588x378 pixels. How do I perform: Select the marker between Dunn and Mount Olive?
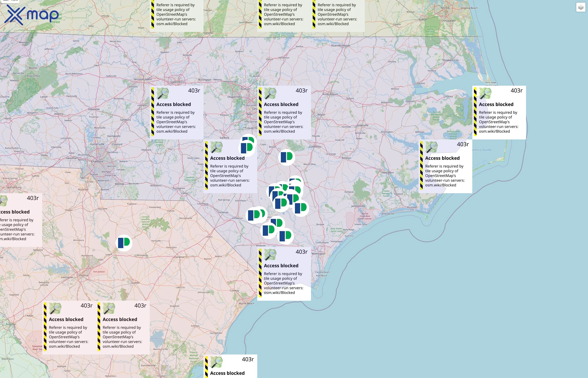coord(286,157)
